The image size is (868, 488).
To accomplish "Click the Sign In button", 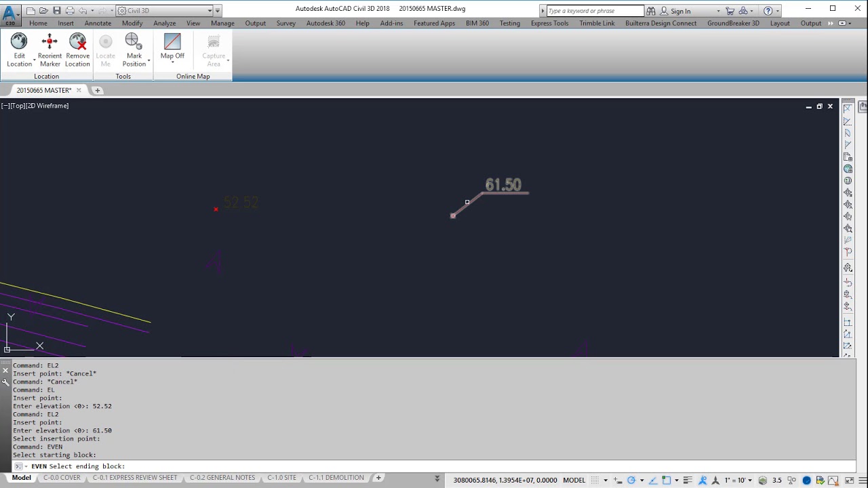I will click(x=680, y=12).
